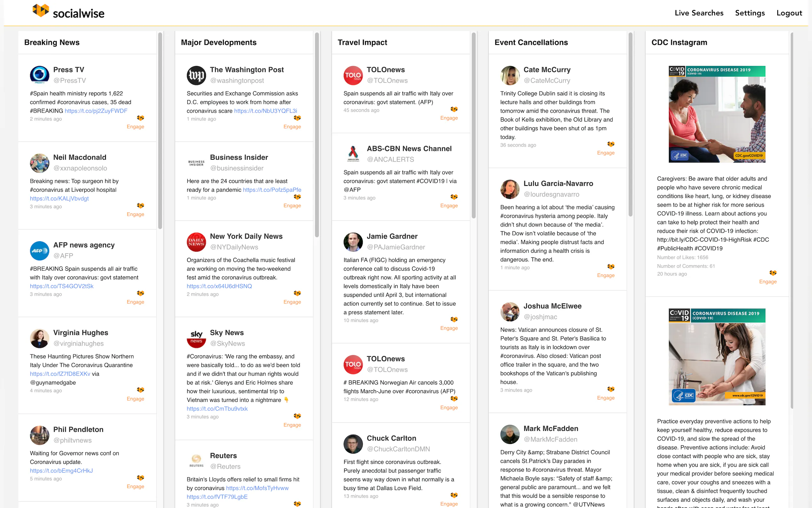Click CDC Instagram column scrollbar

click(x=792, y=220)
